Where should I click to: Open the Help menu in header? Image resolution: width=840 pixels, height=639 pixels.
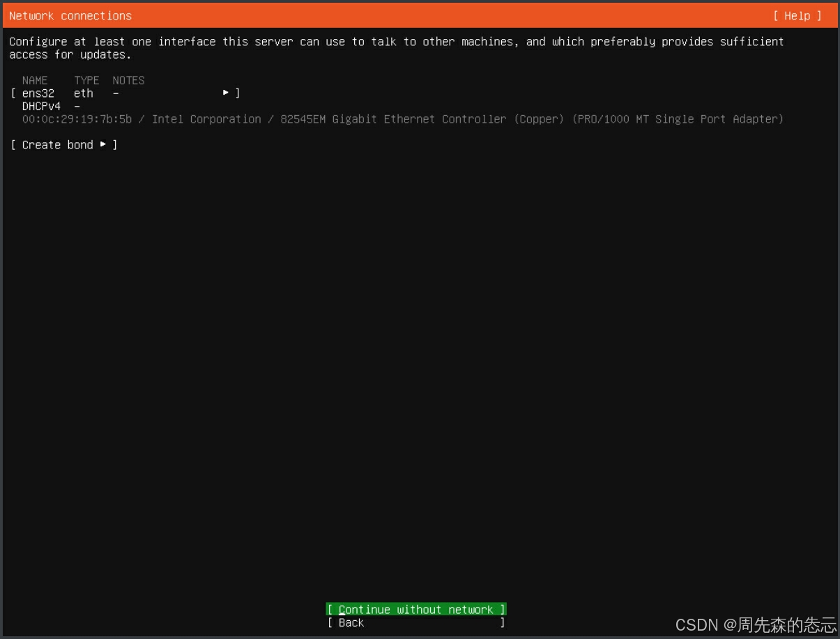[x=797, y=15]
